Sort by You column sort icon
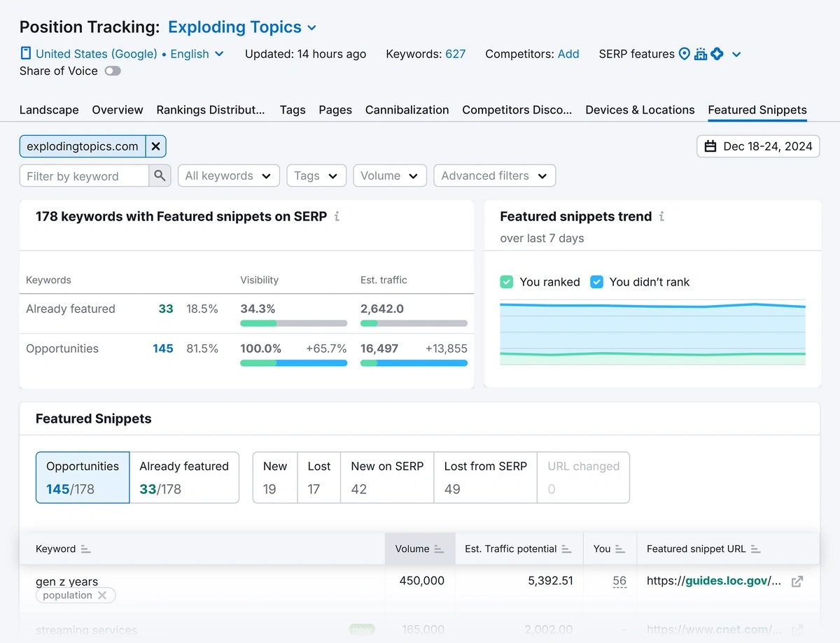 620,549
